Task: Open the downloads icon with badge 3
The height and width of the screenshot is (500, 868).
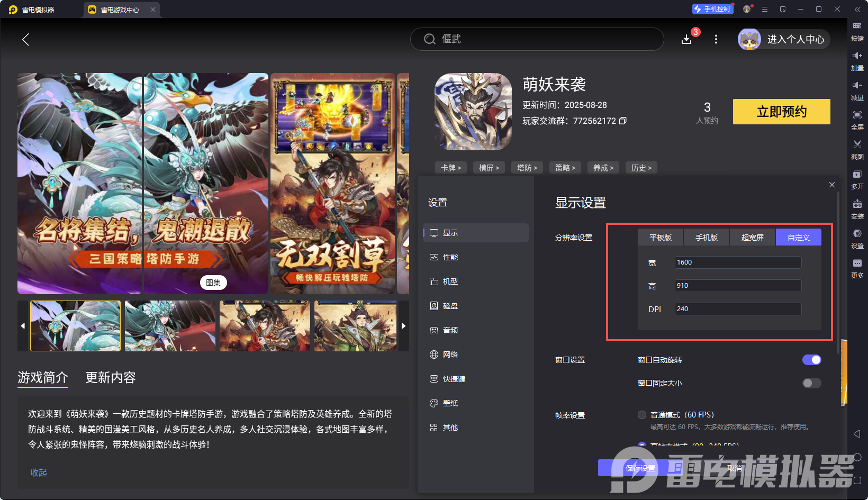Action: (x=686, y=39)
